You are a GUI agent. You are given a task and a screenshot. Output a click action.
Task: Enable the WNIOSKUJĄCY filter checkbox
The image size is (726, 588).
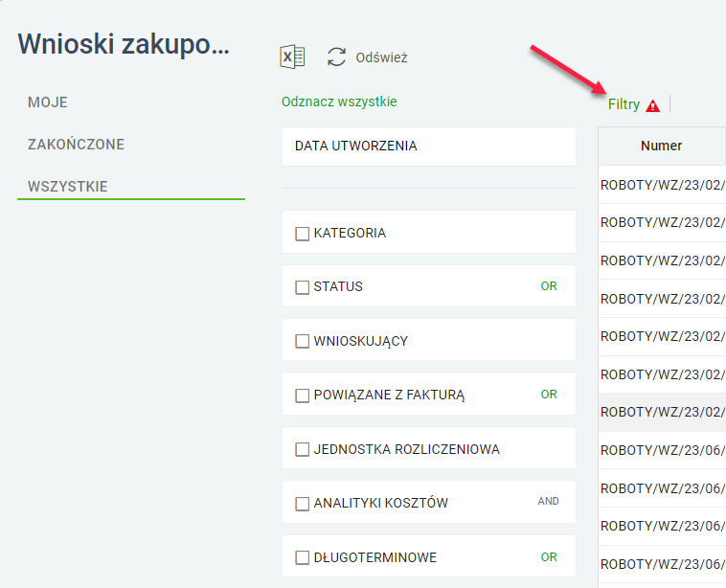coord(303,341)
